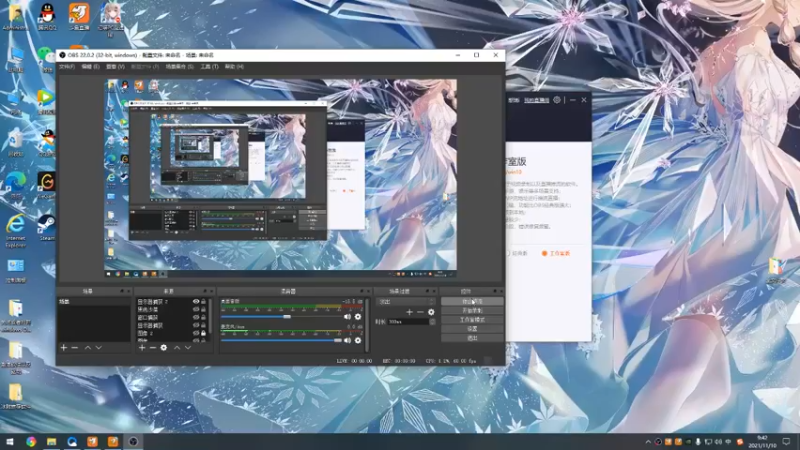This screenshot has width=800, height=450.
Task: Click the desktop audio volume slider
Action: tap(282, 317)
